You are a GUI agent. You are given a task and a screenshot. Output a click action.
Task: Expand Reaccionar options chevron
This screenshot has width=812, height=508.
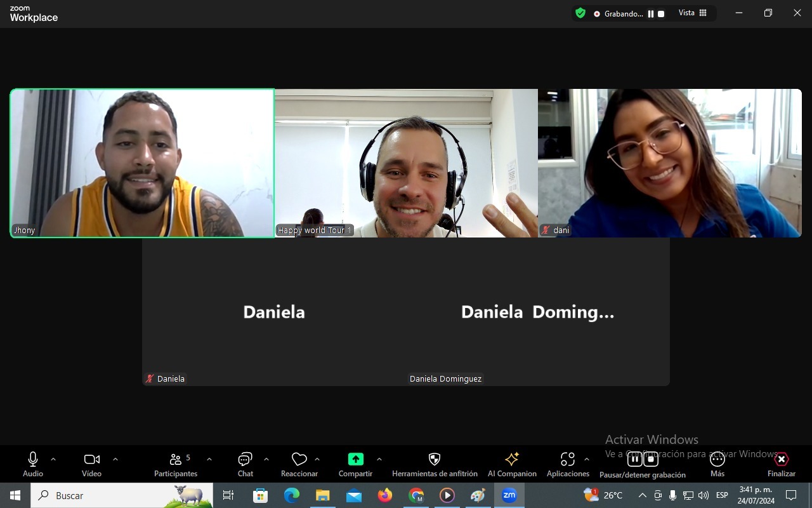[x=317, y=459]
